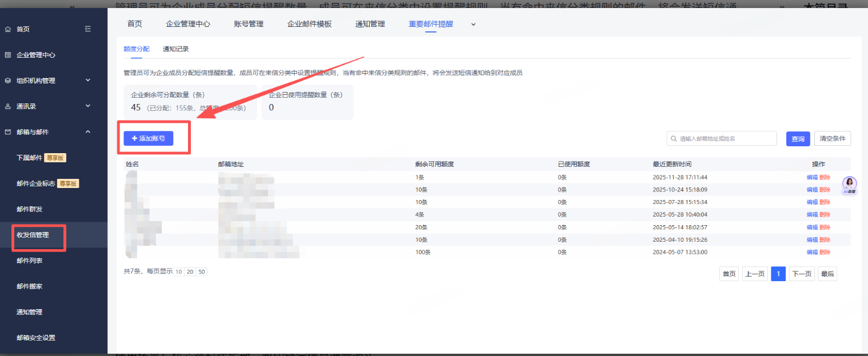Expand the 通讯录 menu chevron
The image size is (868, 356).
[88, 106]
